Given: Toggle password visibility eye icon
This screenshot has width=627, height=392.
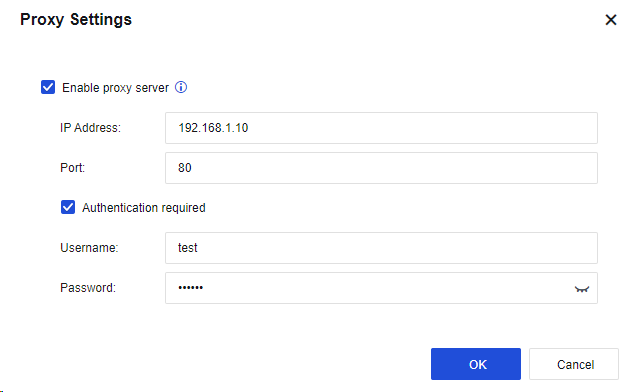Looking at the screenshot, I should (581, 289).
